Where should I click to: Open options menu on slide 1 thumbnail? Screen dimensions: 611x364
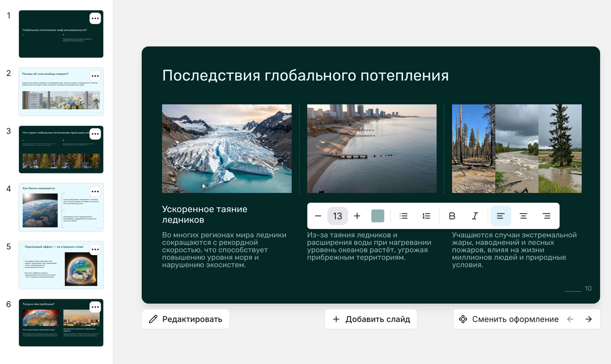point(95,18)
